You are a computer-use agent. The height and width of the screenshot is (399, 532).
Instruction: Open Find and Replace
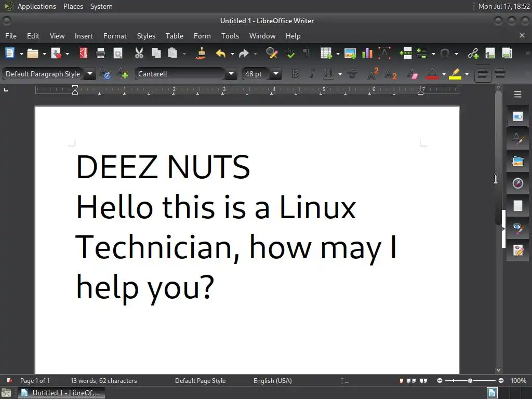tap(272, 54)
